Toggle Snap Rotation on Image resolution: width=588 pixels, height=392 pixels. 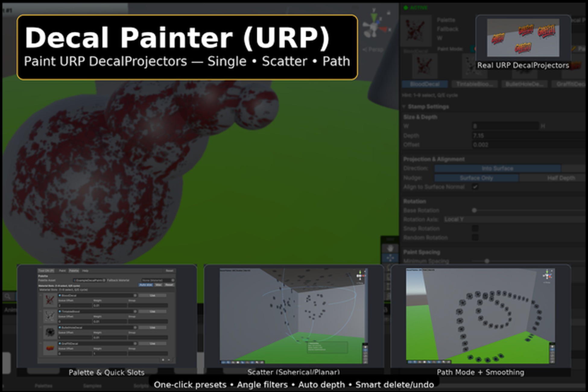click(476, 229)
